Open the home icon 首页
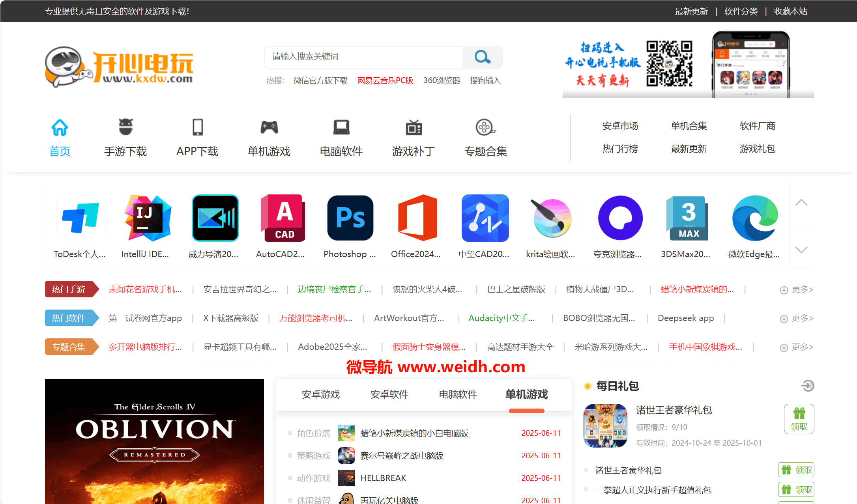Viewport: 857px width, 504px height. point(60,127)
